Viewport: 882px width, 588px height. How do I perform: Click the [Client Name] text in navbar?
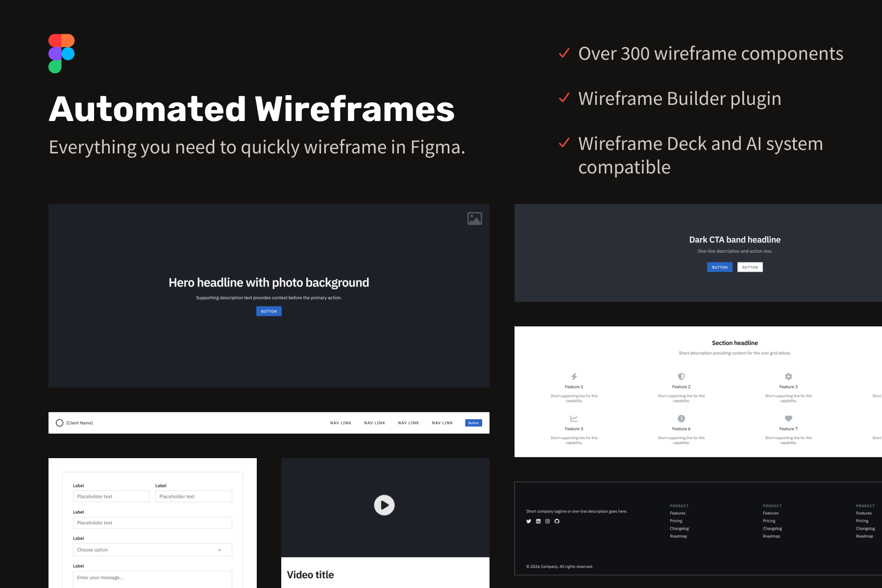pos(79,423)
